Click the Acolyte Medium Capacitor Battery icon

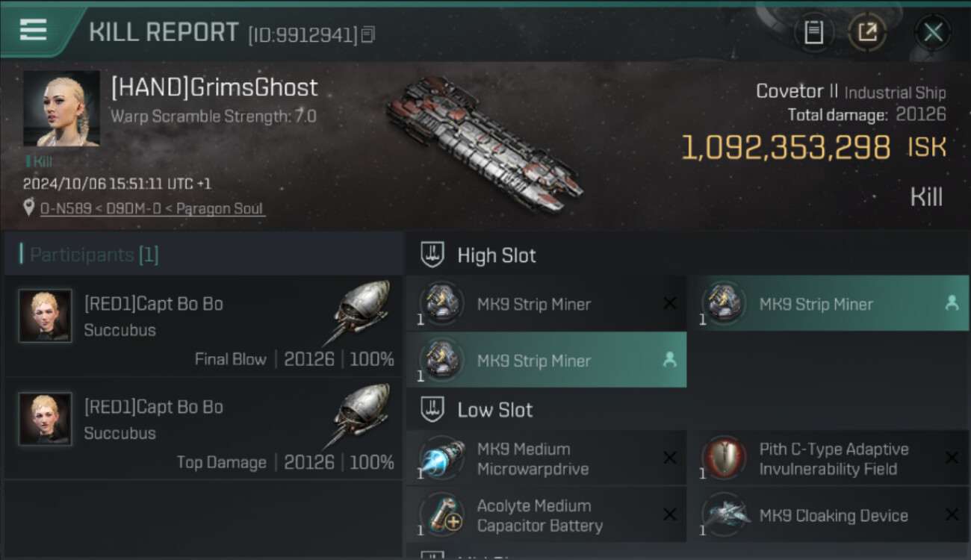[442, 514]
